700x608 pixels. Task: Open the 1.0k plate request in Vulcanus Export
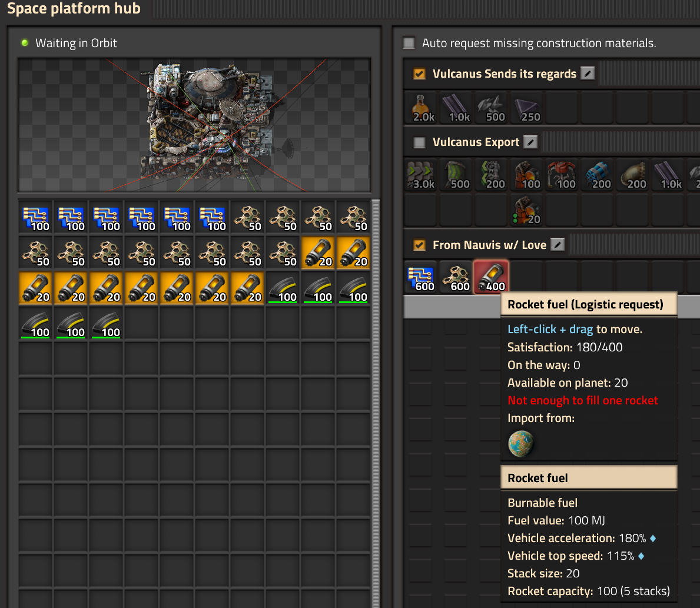tap(668, 175)
